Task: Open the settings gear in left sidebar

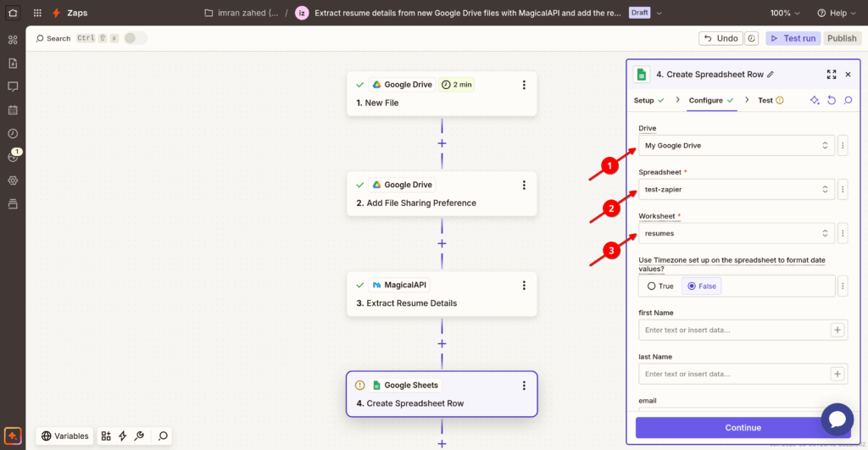Action: tap(13, 181)
